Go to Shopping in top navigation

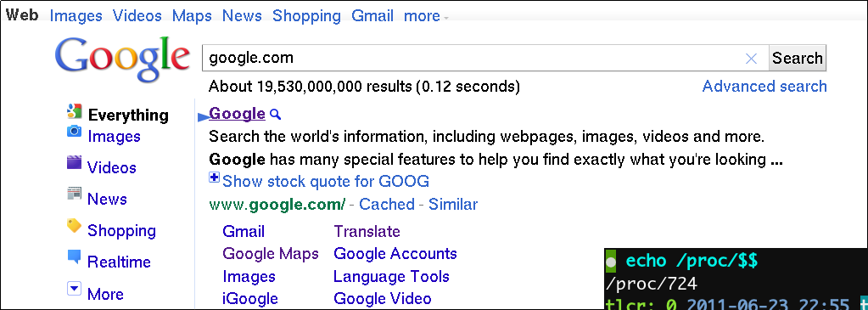tap(306, 16)
